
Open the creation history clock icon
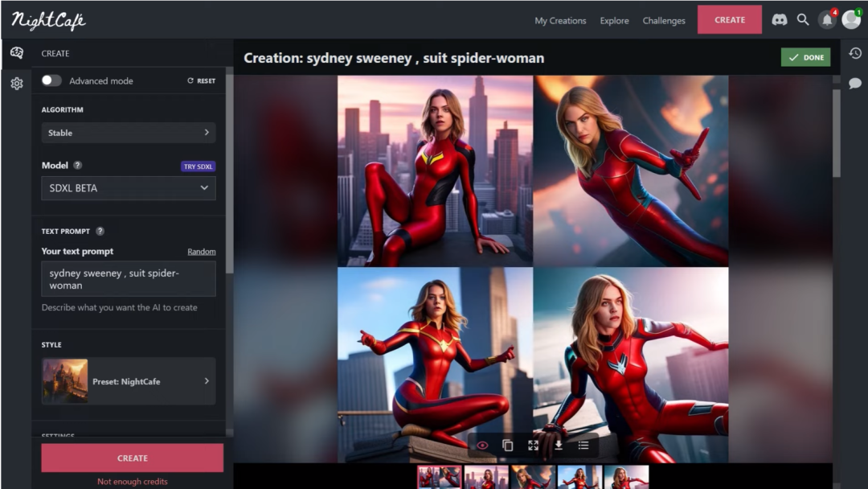[x=855, y=53]
